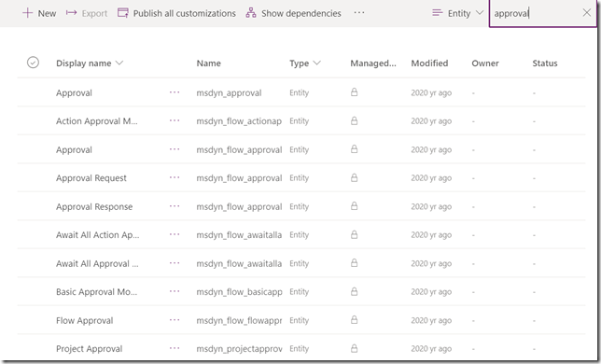
Task: Click the Name column header
Action: click(x=208, y=63)
